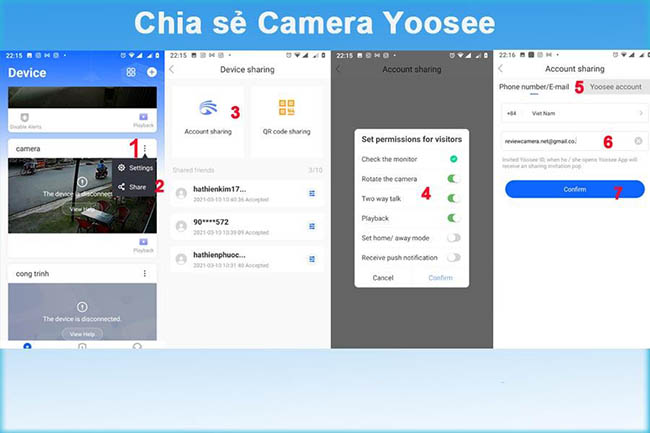Tap the warning icon on camera preview

point(82,181)
